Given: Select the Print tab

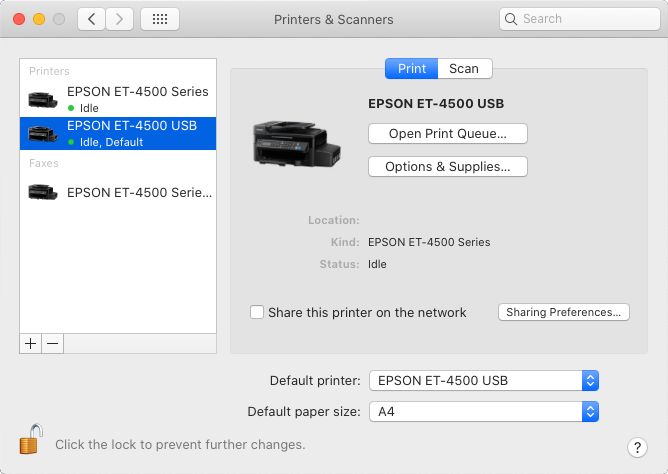Looking at the screenshot, I should tap(411, 68).
